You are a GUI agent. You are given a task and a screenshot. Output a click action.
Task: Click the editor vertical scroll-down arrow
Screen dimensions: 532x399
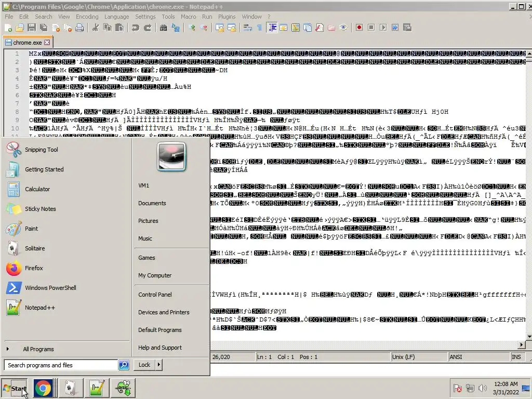pos(528,337)
